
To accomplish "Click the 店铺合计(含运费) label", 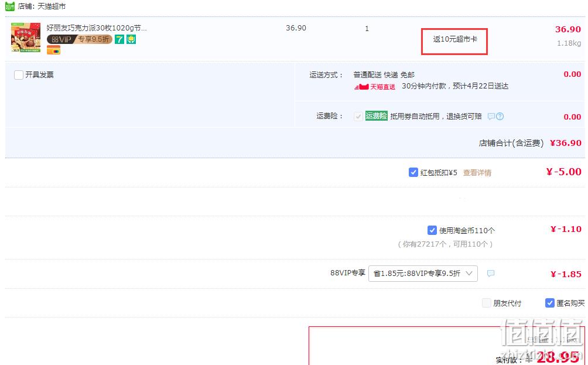I will (x=511, y=144).
